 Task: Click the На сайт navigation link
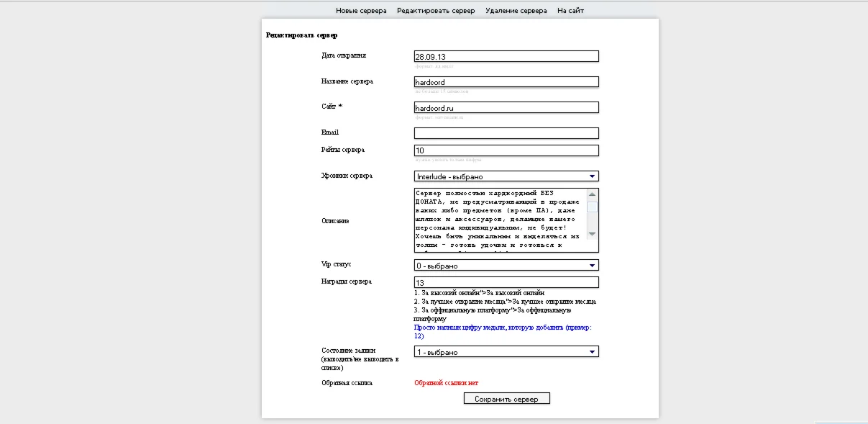pos(570,11)
